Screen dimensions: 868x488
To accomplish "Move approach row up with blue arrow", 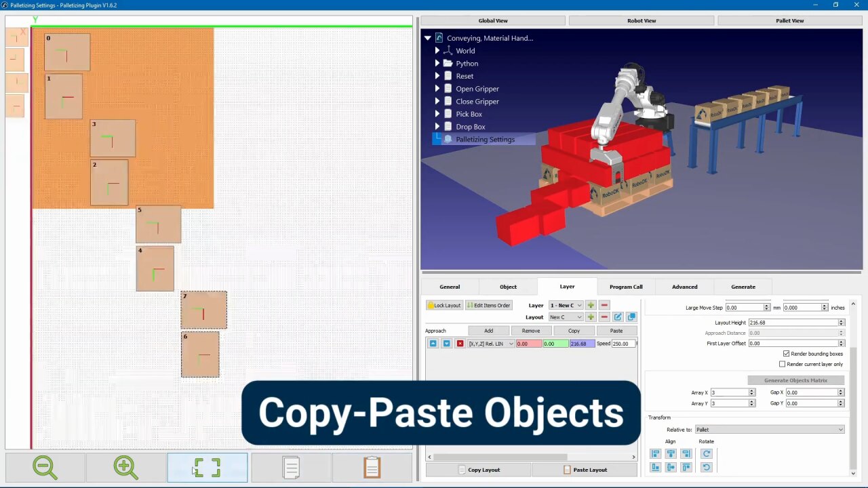I will click(x=433, y=344).
